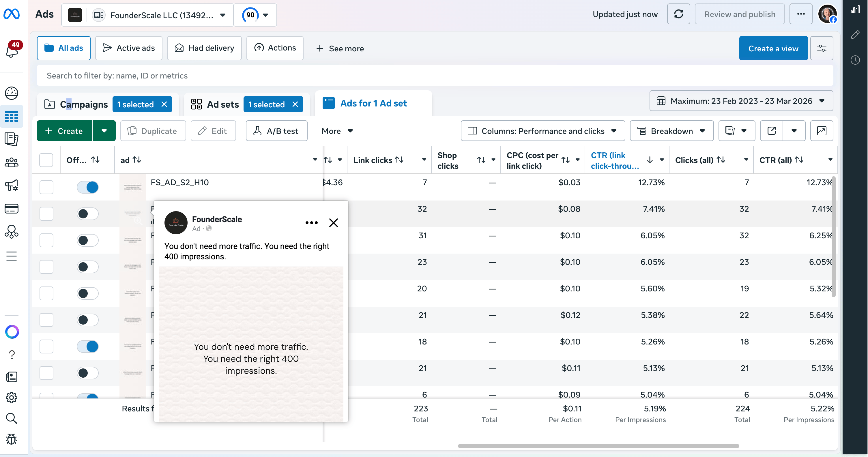Close the FounderScale ad preview popup

click(x=334, y=223)
